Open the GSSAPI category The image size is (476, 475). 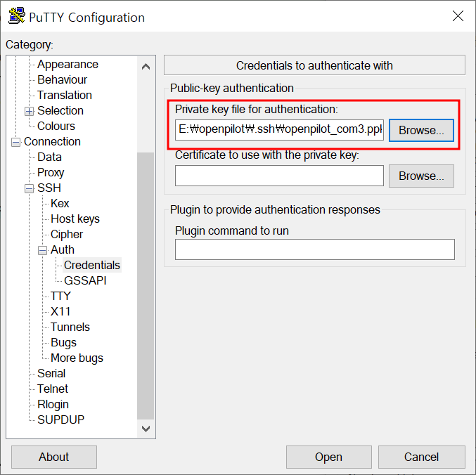point(85,280)
